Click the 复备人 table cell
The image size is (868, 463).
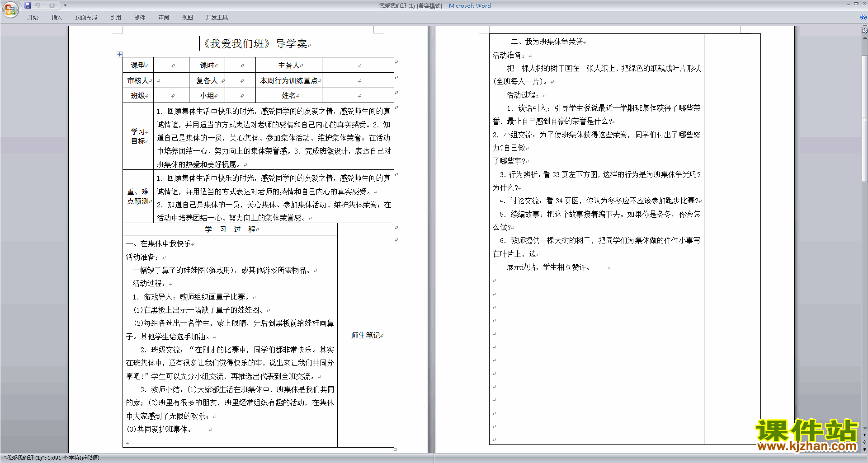208,80
